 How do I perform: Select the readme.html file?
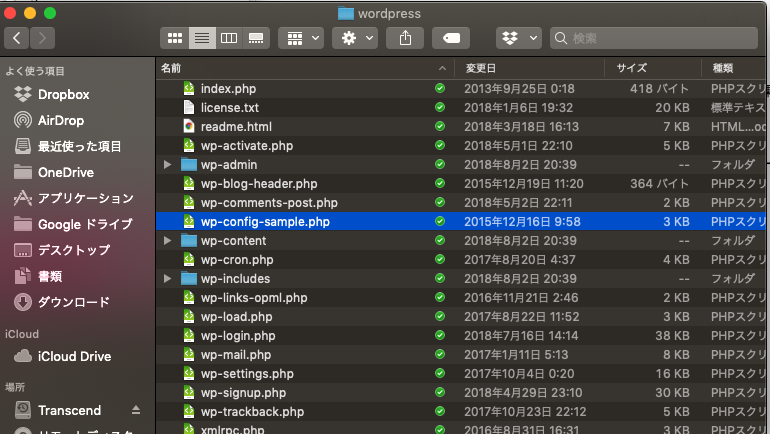(461, 127)
